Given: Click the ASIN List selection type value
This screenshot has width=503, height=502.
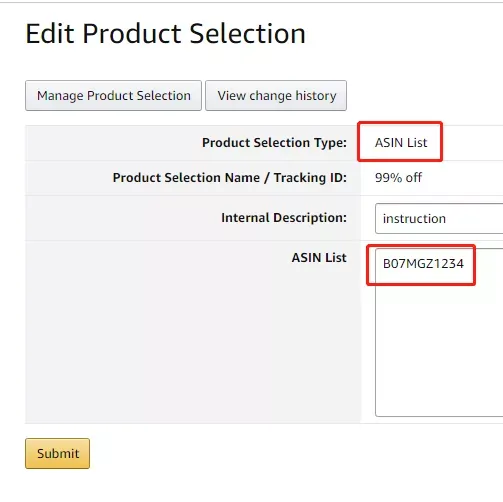Looking at the screenshot, I should coord(401,143).
